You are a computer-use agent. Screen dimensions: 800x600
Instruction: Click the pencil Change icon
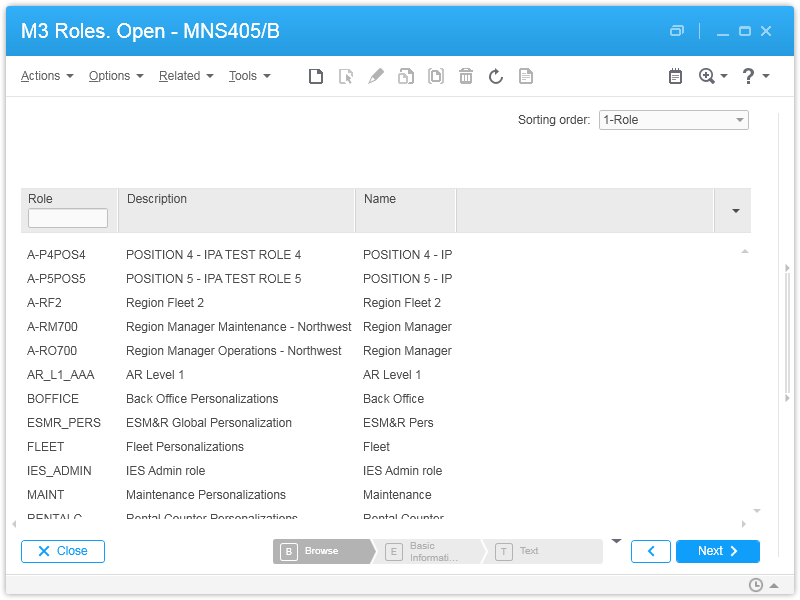point(376,76)
